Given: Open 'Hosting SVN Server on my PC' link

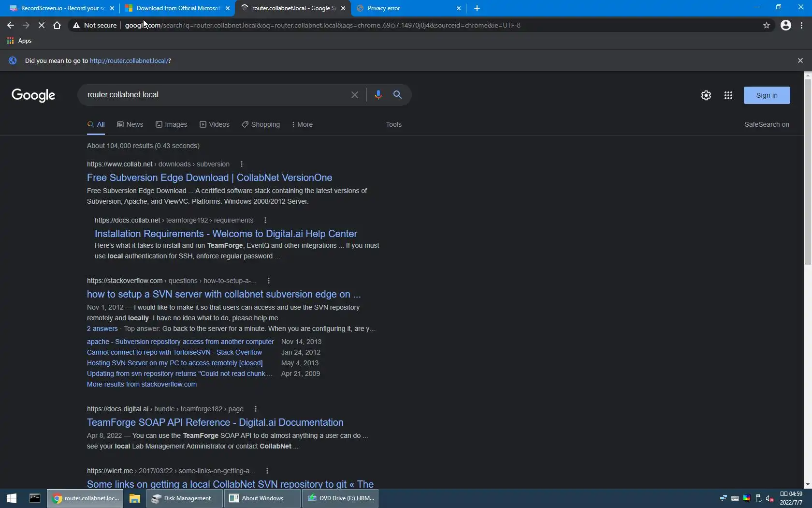Looking at the screenshot, I should click(175, 363).
